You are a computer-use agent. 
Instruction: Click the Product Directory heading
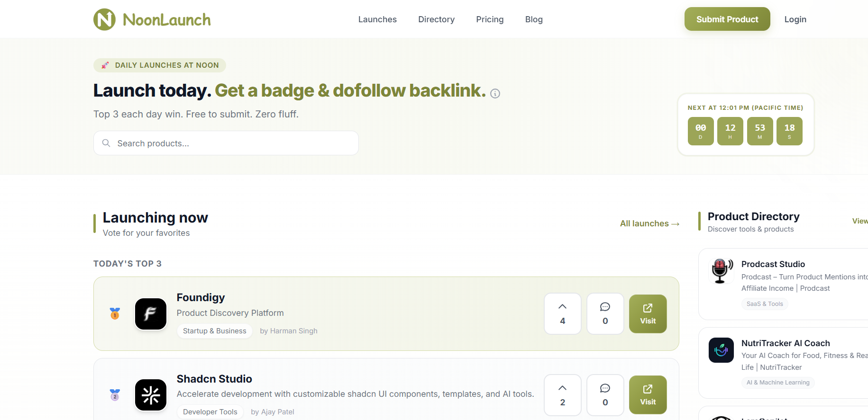754,216
